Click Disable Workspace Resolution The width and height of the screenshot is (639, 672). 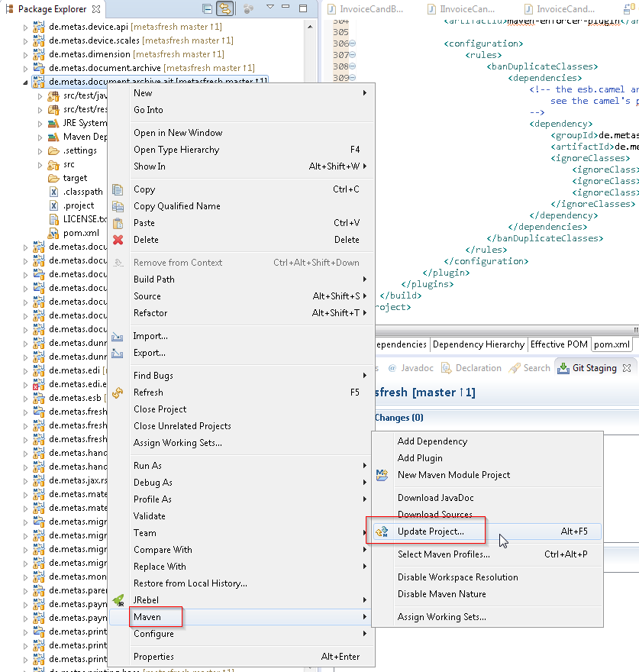point(487,577)
